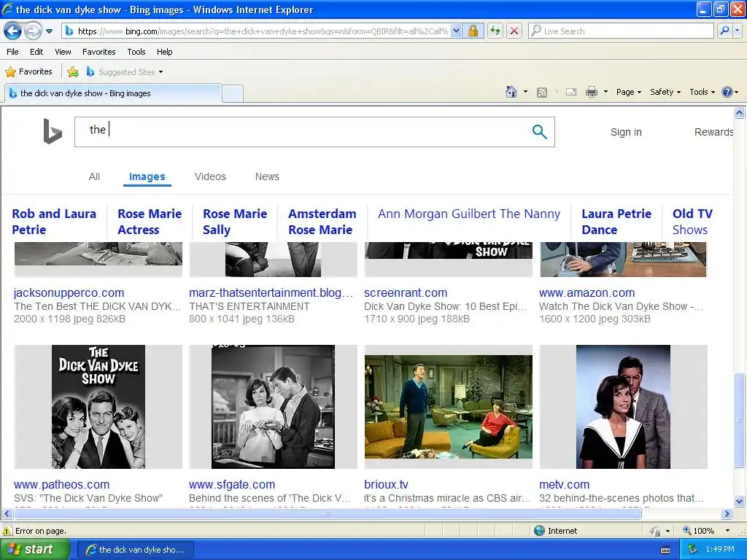Click the browser Forward arrow button

(33, 31)
